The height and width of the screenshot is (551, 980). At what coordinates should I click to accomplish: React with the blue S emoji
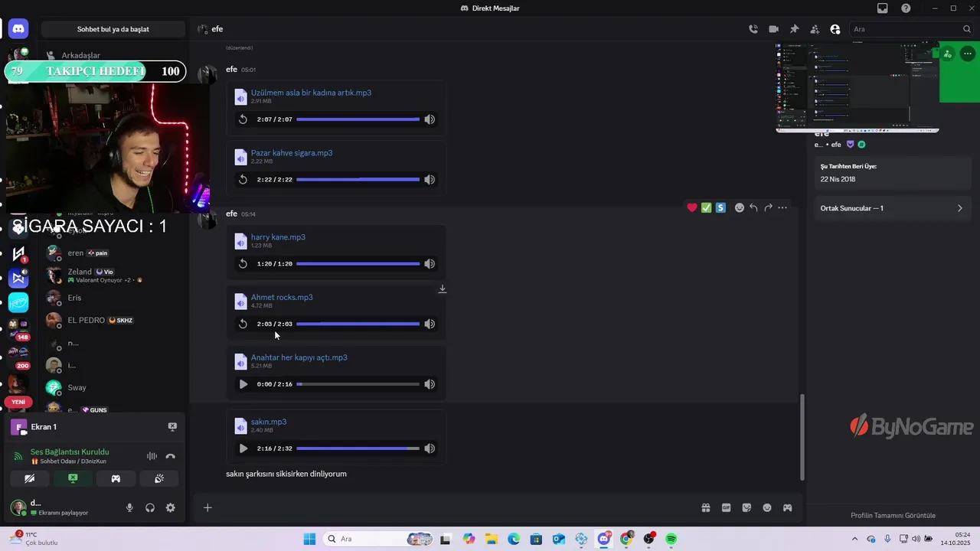click(720, 207)
